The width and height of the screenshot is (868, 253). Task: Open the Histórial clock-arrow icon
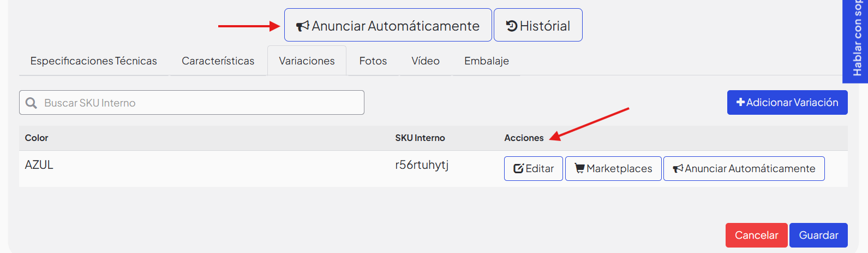(x=512, y=26)
